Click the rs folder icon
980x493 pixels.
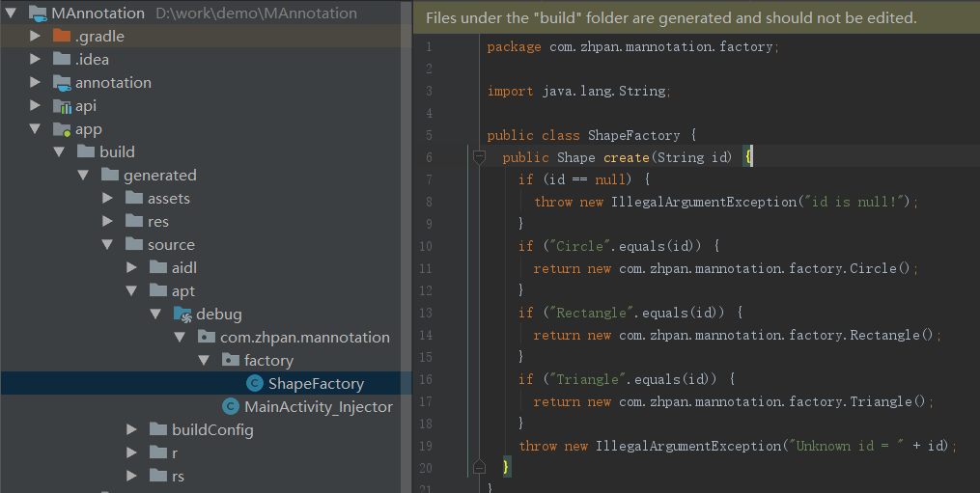coord(158,475)
